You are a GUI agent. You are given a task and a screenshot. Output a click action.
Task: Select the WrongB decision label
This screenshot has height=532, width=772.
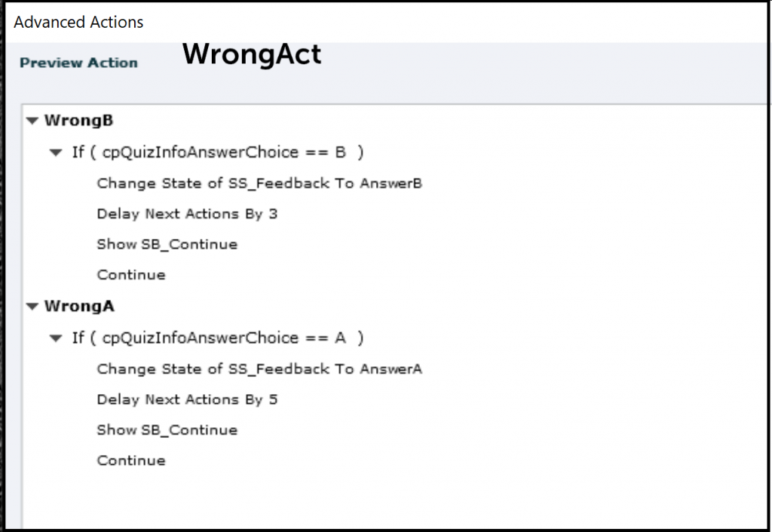point(78,121)
